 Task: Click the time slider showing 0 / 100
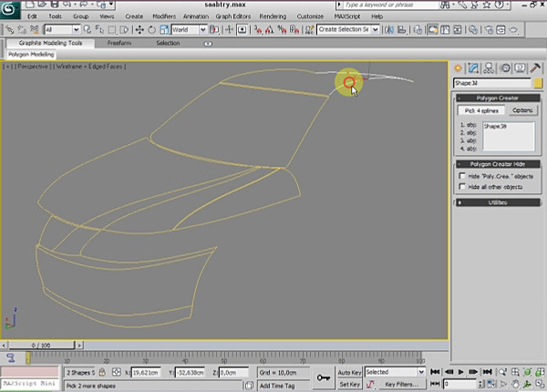click(41, 346)
